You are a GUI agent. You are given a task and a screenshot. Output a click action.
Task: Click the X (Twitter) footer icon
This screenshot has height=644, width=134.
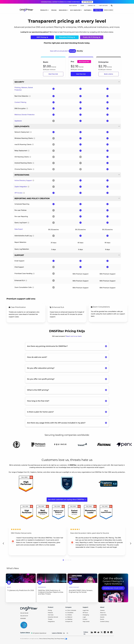coord(102,632)
